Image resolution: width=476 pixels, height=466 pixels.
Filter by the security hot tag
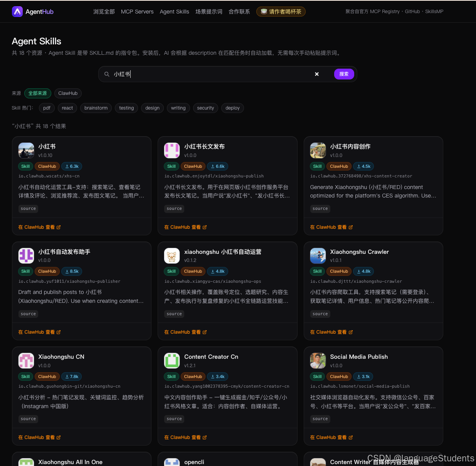pos(205,108)
